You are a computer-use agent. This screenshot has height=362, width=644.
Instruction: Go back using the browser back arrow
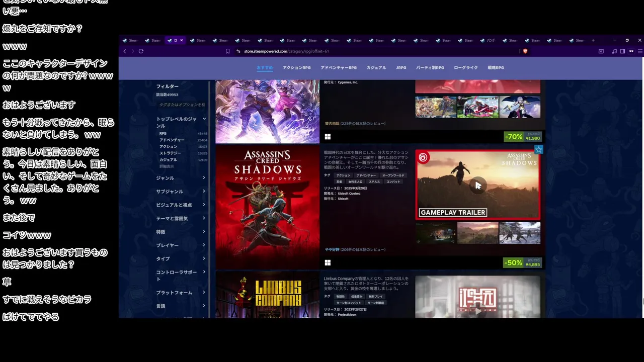125,51
